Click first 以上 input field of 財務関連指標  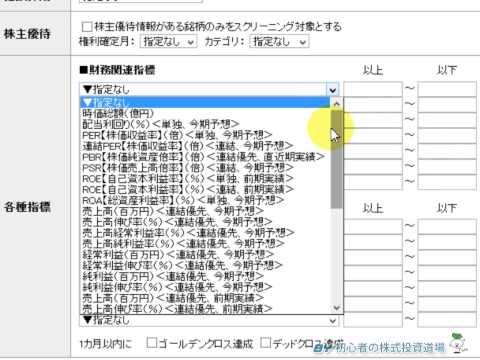coord(373,90)
